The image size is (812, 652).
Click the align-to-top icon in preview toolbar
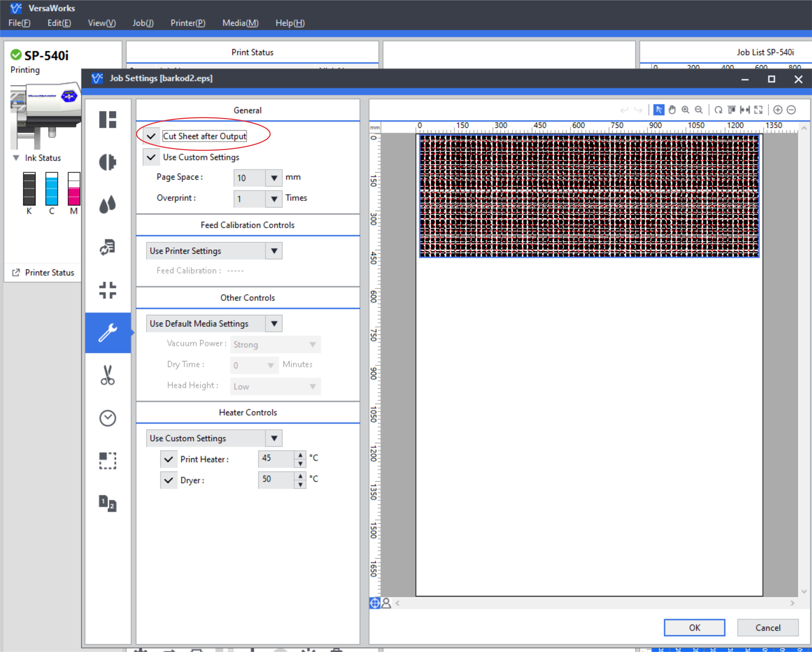[731, 110]
